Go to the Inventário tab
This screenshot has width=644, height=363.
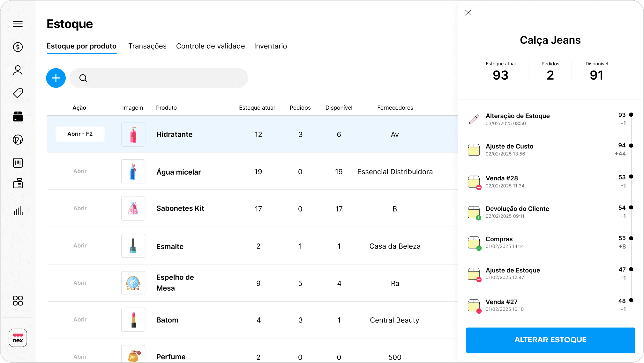point(270,46)
